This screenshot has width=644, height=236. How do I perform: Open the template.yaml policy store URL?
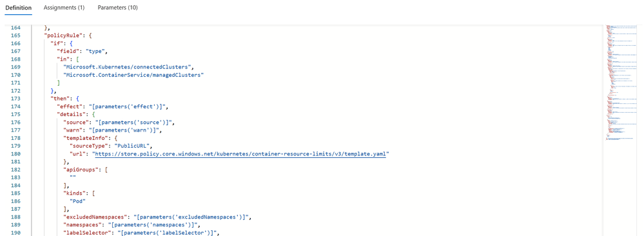(240, 154)
